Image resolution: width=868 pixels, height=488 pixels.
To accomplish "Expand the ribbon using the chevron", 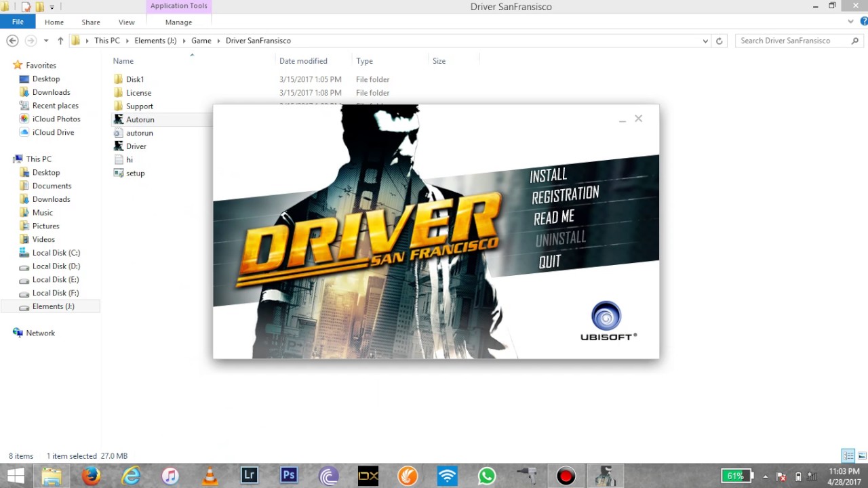I will coord(850,22).
